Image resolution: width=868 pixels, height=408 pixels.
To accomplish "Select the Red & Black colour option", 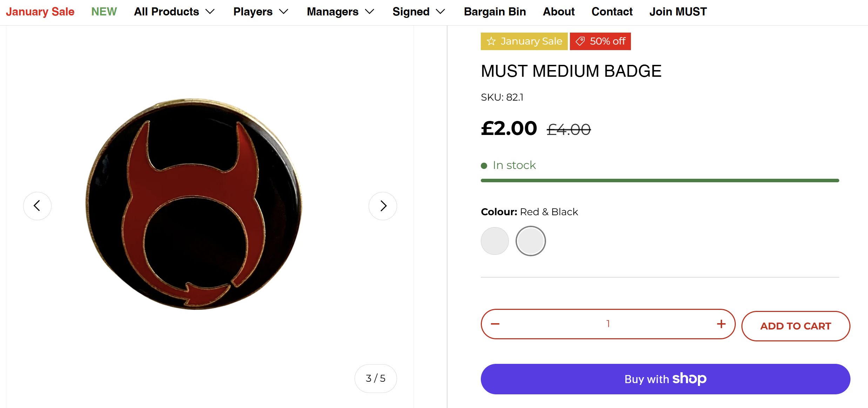I will [x=530, y=241].
